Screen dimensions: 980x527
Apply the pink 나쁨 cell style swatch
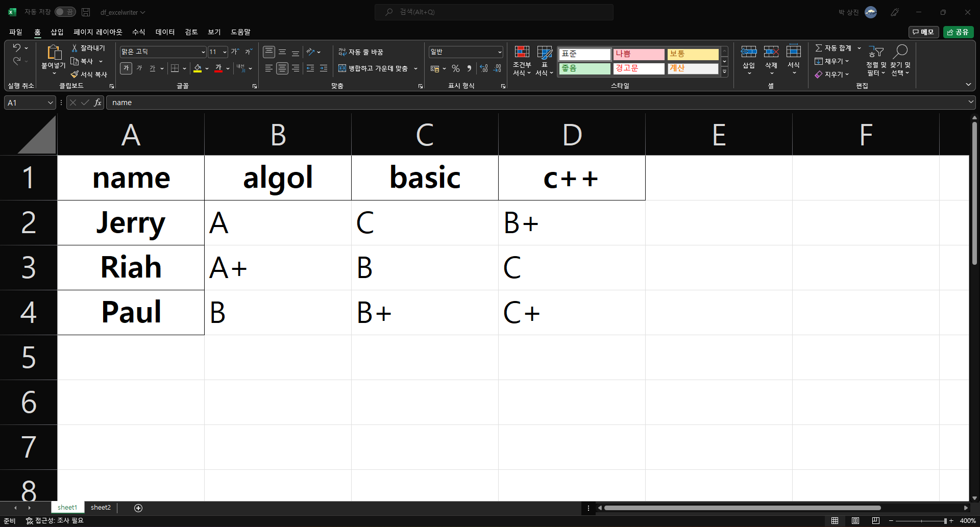click(639, 54)
